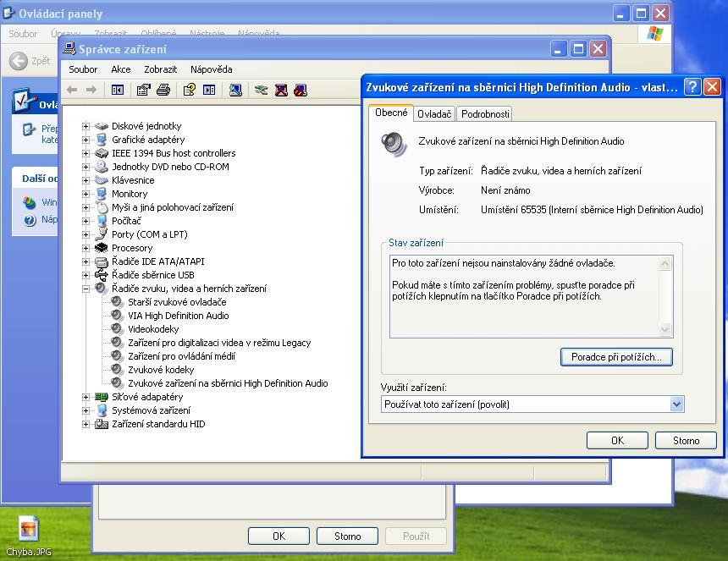Expand the IEEE 1394 Bus host controllers node
The width and height of the screenshot is (728, 561).
(x=85, y=153)
